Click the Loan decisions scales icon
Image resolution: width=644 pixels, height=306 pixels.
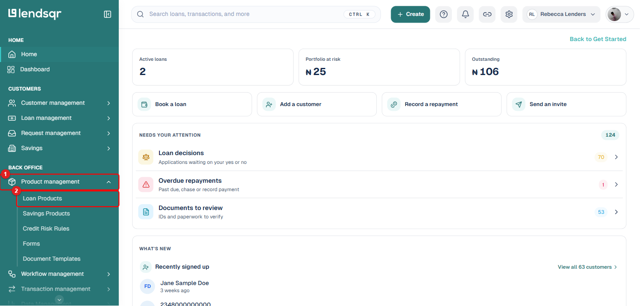click(146, 157)
